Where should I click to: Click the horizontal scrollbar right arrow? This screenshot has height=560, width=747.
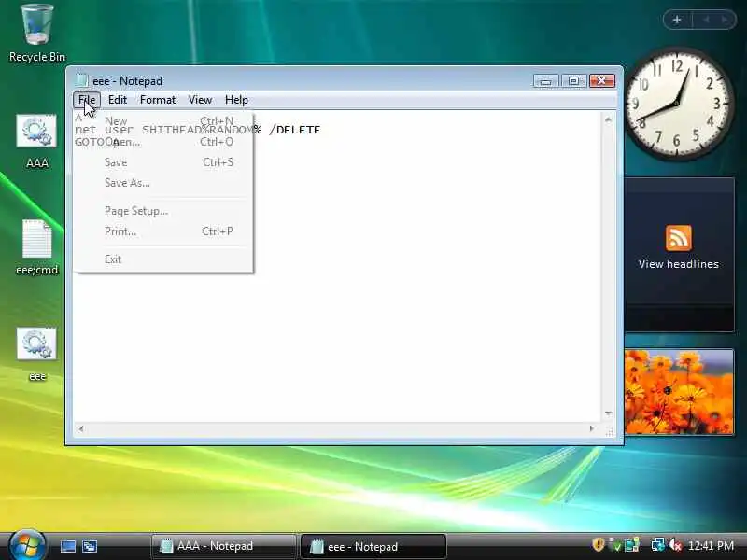[x=592, y=428]
